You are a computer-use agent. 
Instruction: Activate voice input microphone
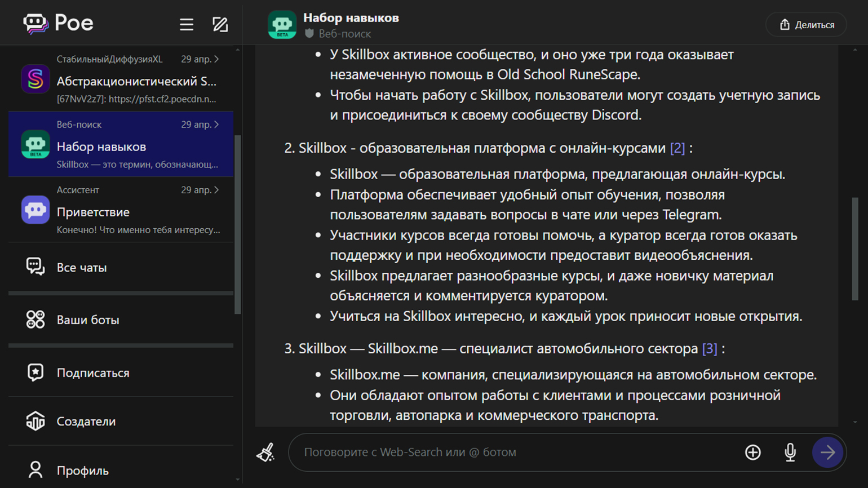(x=790, y=452)
